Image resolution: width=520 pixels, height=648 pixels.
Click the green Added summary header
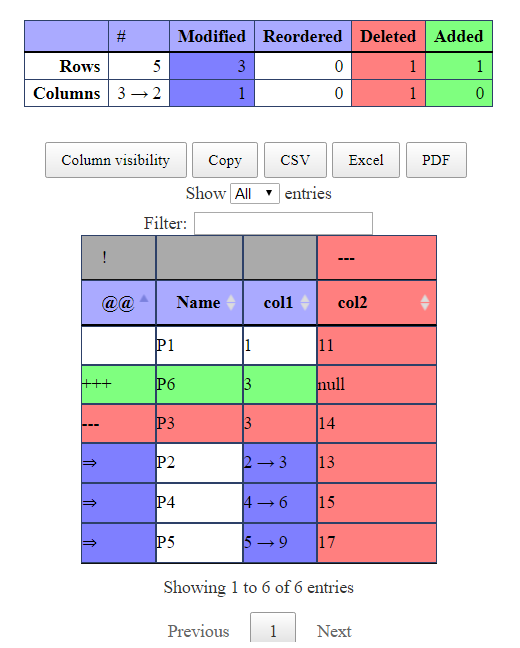pyautogui.click(x=459, y=36)
